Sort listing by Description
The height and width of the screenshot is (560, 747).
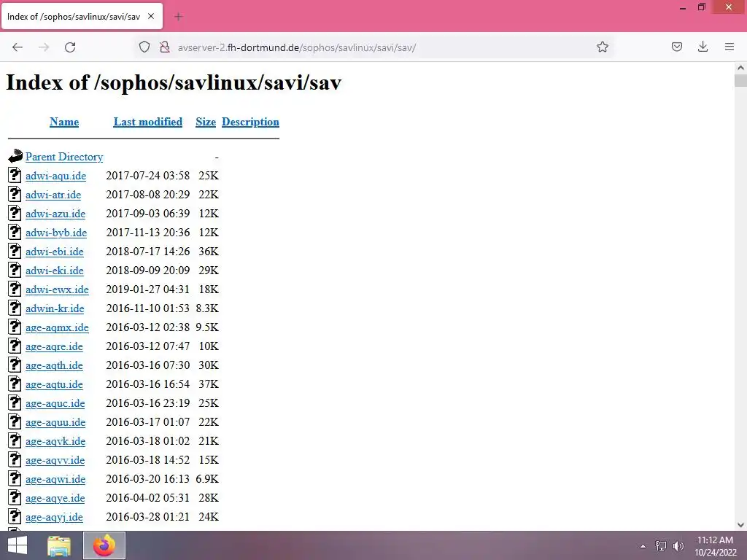[251, 122]
